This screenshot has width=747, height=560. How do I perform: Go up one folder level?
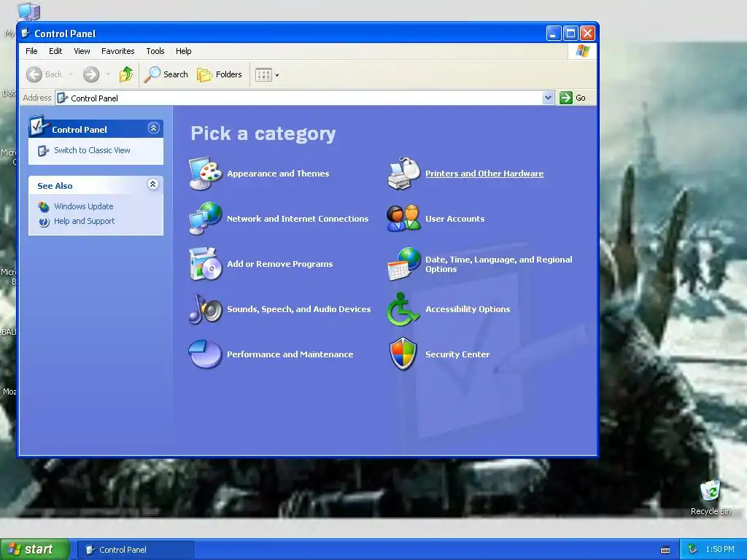coord(126,74)
